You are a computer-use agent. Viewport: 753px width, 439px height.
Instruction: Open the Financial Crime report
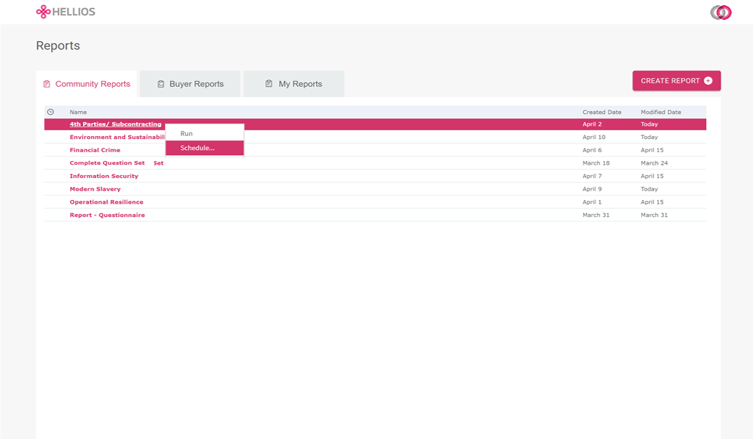95,150
